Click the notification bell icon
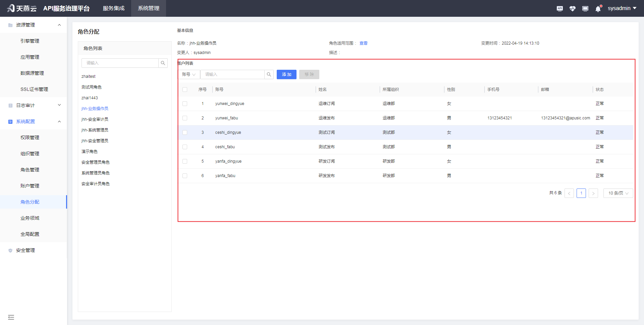Viewport: 644px width, 325px height. (x=598, y=9)
